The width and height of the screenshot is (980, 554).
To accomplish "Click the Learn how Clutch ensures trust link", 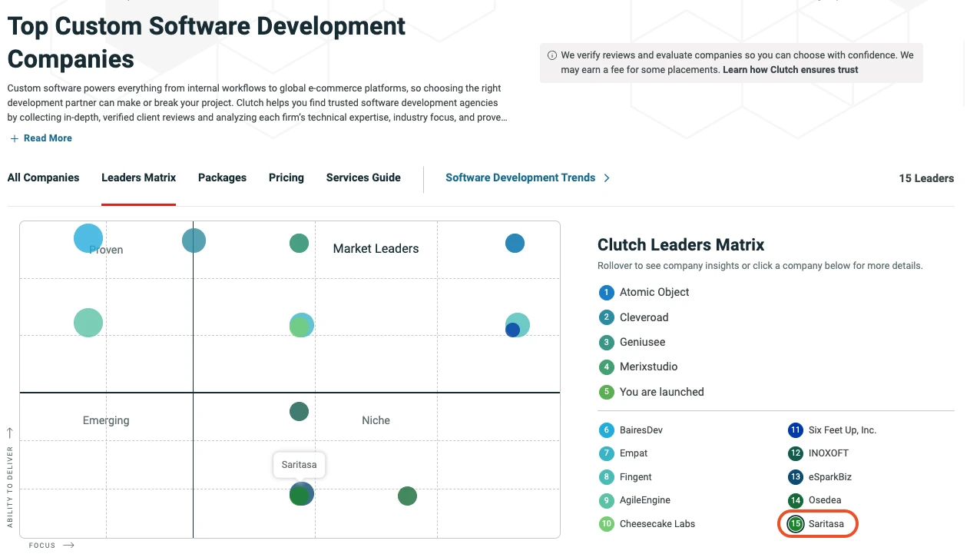I will 790,69.
